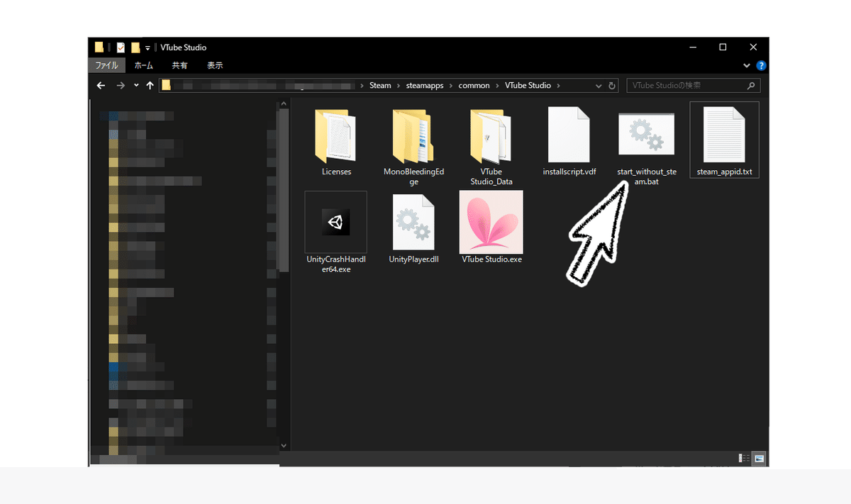Click the properties quick access icon

pos(121,47)
